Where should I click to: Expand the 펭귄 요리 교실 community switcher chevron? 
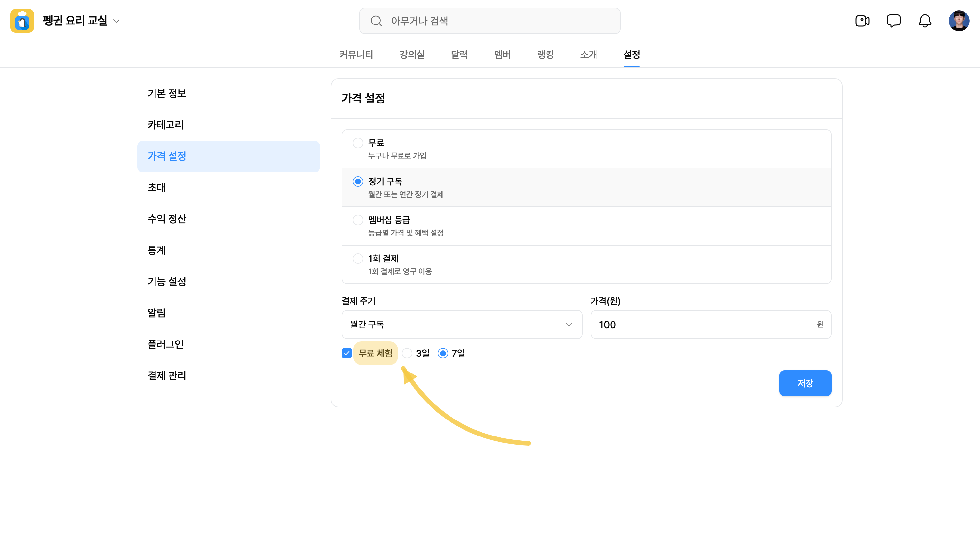point(117,21)
